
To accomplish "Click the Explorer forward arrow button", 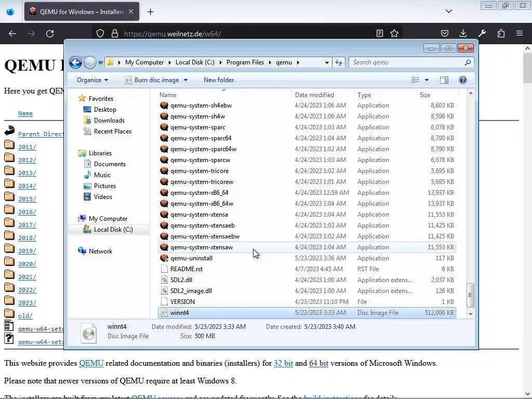I will [90, 62].
